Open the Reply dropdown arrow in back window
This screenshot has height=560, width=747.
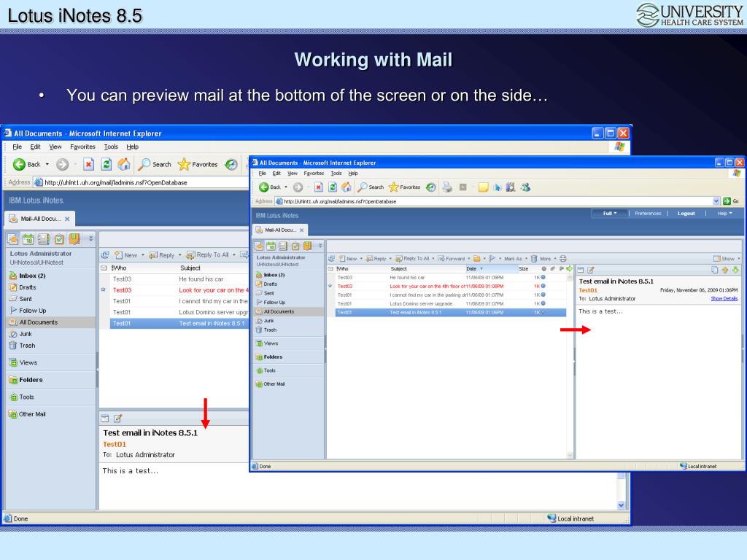point(179,255)
